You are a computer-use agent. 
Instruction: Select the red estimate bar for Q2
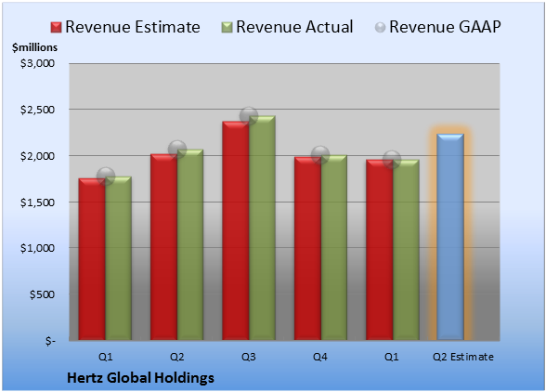click(163, 247)
